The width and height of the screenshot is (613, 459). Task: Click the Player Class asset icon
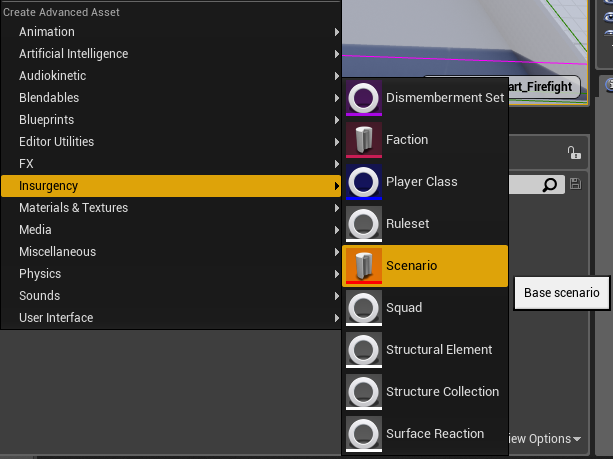(x=364, y=182)
